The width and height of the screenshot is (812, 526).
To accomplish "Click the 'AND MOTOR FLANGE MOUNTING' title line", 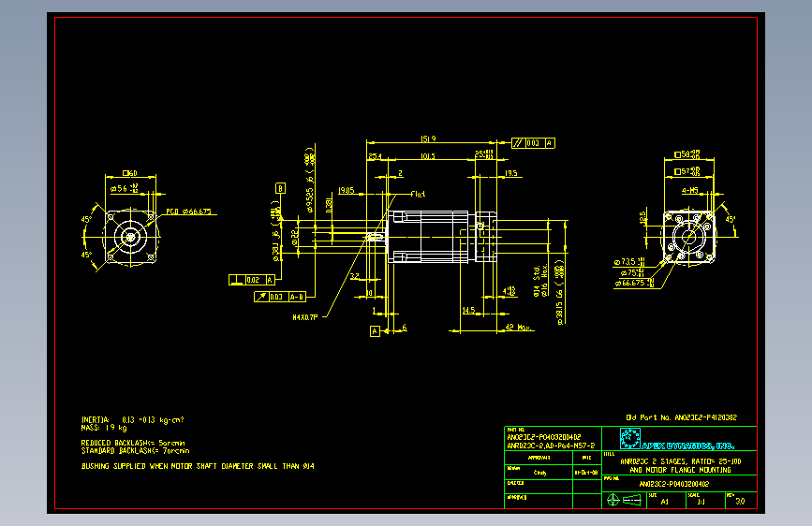I will point(681,470).
